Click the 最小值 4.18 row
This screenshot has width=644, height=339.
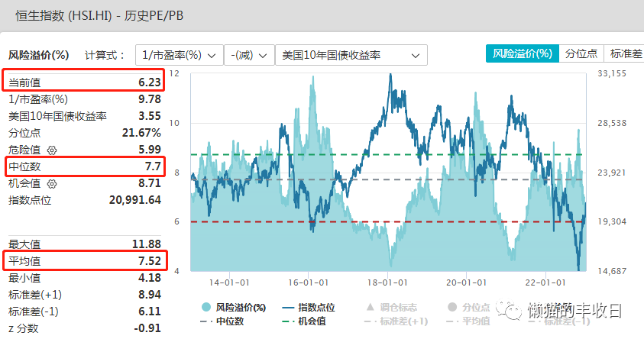(x=85, y=278)
